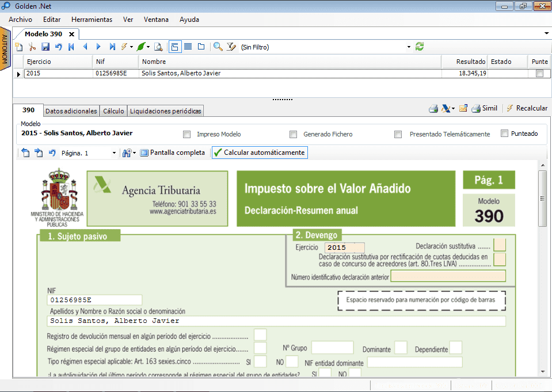552x392 pixels.
Task: Enable the Generado Fichero checkbox
Action: pyautogui.click(x=294, y=134)
